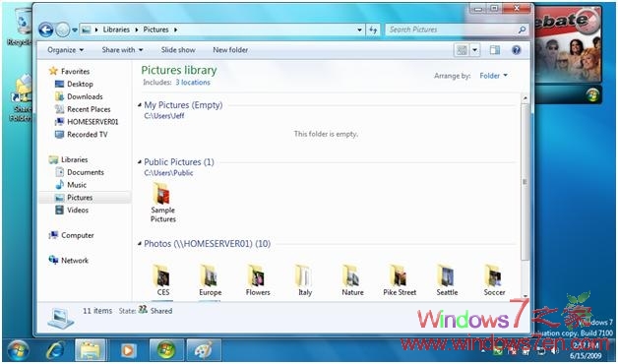
Task: Click the C:\Users\Jeff path link
Action: tap(164, 116)
